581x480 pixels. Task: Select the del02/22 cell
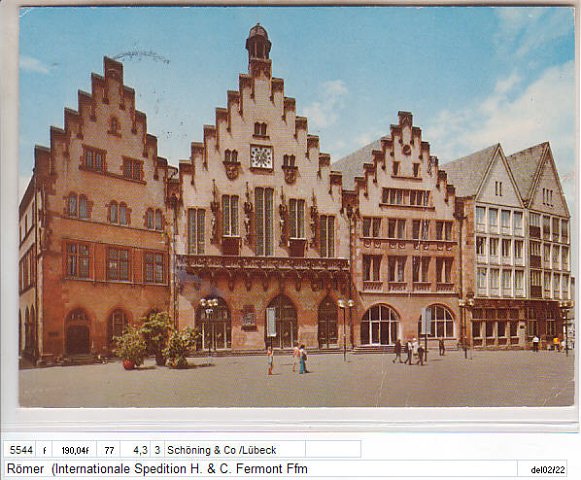pos(548,469)
